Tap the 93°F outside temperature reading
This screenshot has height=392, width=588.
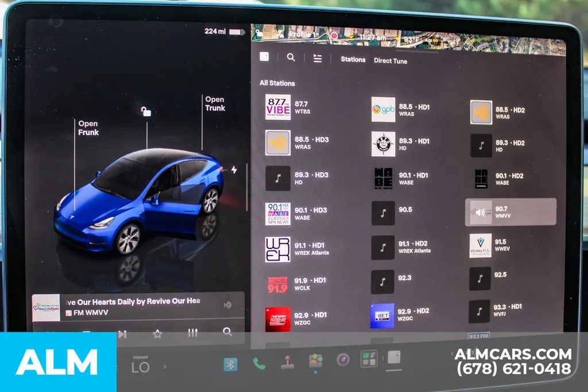[411, 39]
